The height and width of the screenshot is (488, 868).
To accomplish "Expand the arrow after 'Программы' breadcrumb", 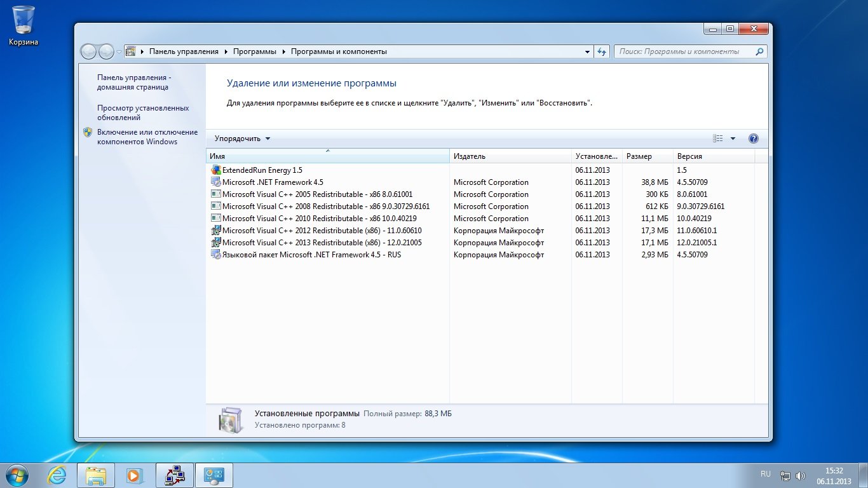I will coord(283,51).
